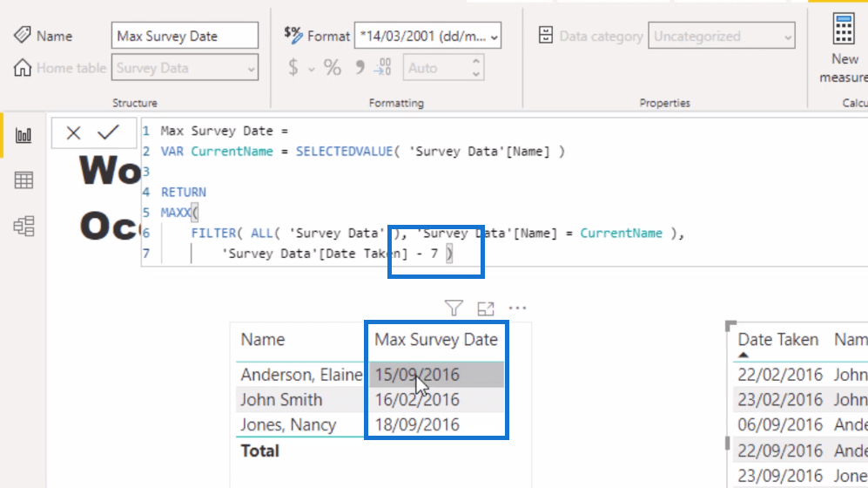Click the RETURN keyword in formula
The width and height of the screenshot is (868, 488).
pos(183,193)
